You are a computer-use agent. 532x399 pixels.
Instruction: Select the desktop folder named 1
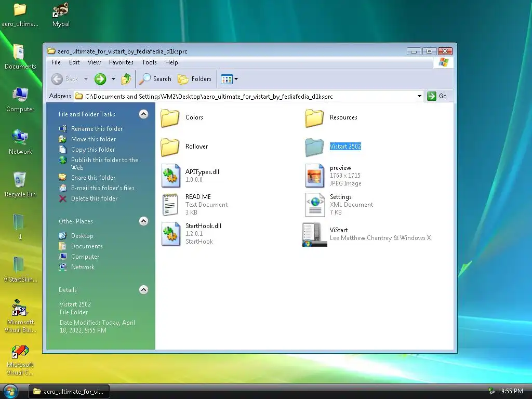pos(19,227)
